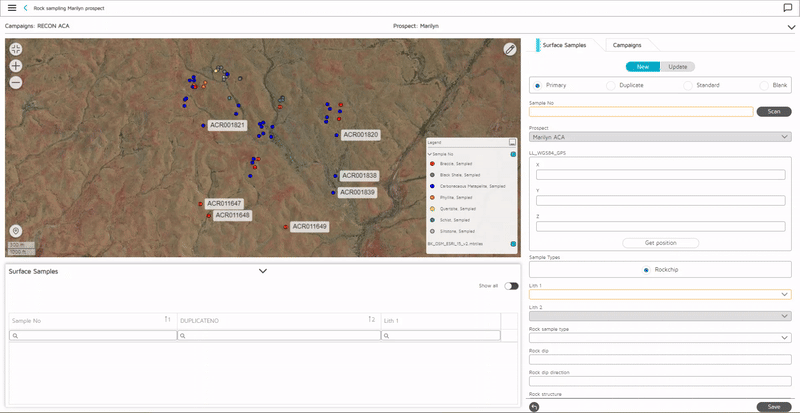
Task: Zoom in on the map
Action: [x=16, y=65]
